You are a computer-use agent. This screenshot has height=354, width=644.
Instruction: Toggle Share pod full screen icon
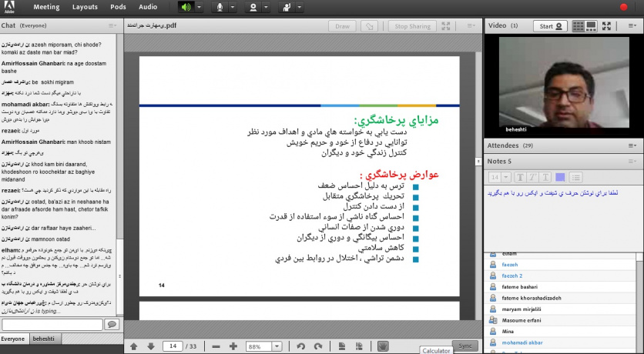[446, 26]
